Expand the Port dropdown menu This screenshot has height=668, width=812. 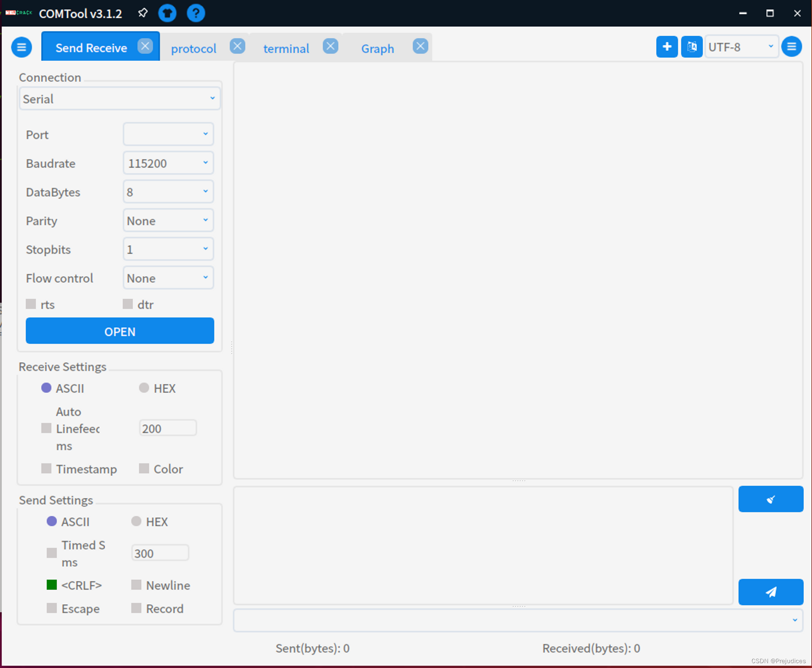click(206, 134)
